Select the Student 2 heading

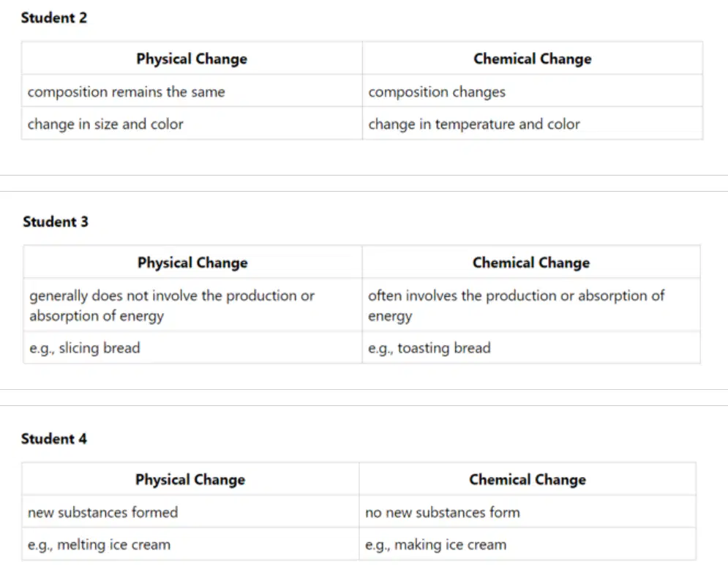pos(54,18)
